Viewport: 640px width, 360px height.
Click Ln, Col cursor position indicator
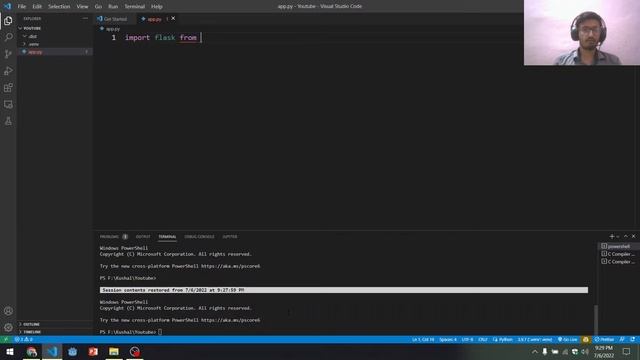(x=423, y=340)
